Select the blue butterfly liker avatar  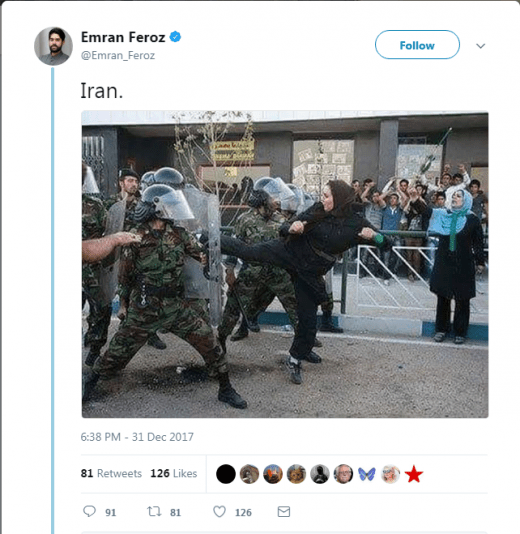[x=367, y=474]
